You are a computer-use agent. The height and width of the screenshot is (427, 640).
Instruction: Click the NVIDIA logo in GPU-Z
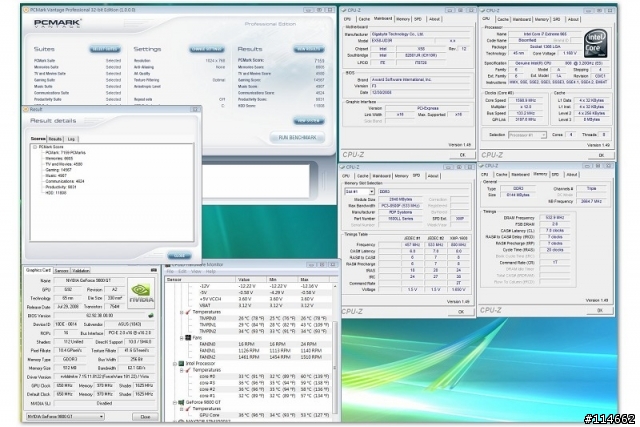[x=141, y=293]
